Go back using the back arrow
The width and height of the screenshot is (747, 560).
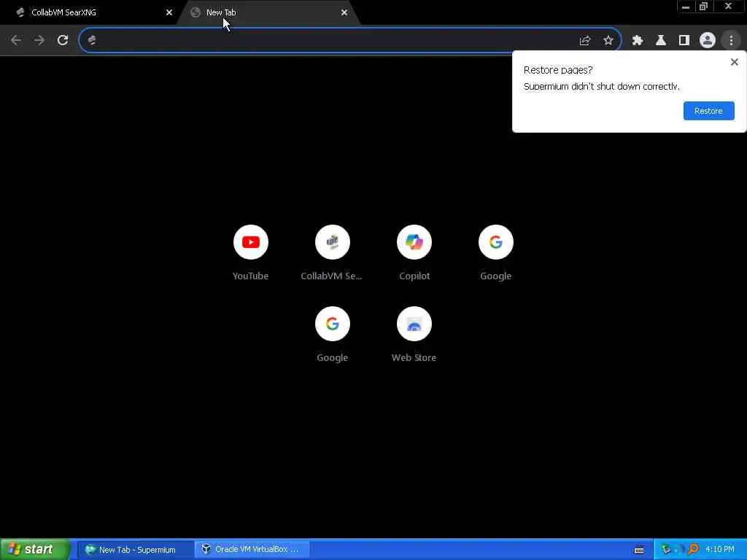pyautogui.click(x=16, y=40)
